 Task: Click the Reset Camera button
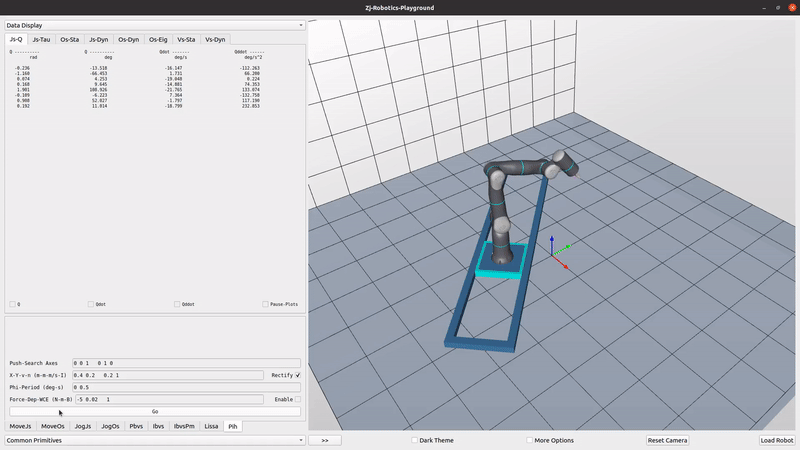pos(666,440)
